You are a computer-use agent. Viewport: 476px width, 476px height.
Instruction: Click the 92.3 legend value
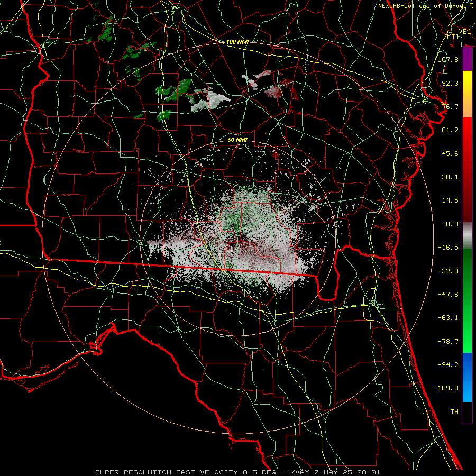pos(450,83)
